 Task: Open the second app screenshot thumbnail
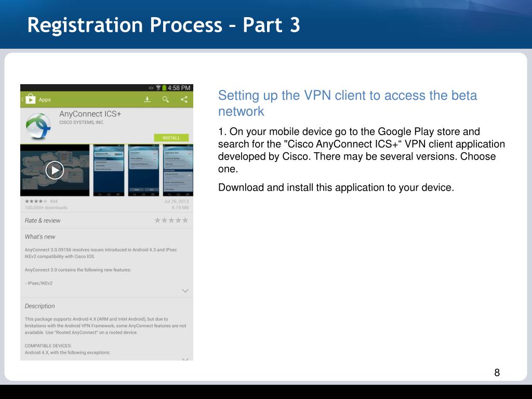click(143, 170)
